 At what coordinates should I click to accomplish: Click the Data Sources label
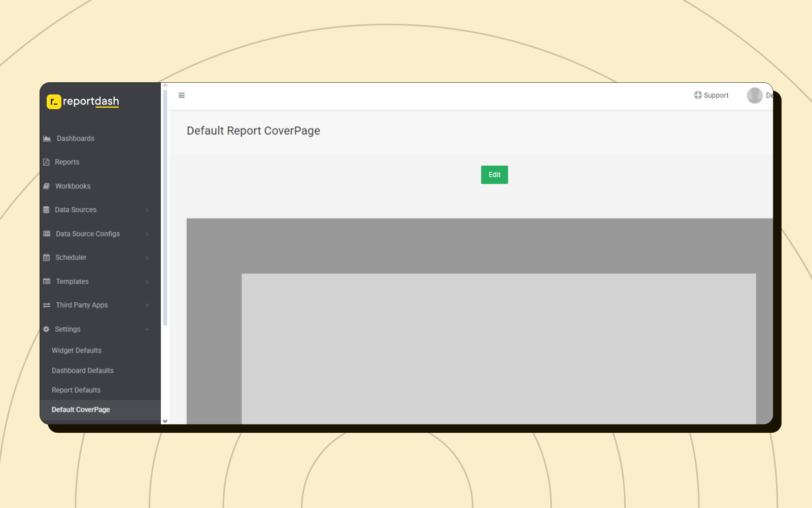[x=76, y=210]
